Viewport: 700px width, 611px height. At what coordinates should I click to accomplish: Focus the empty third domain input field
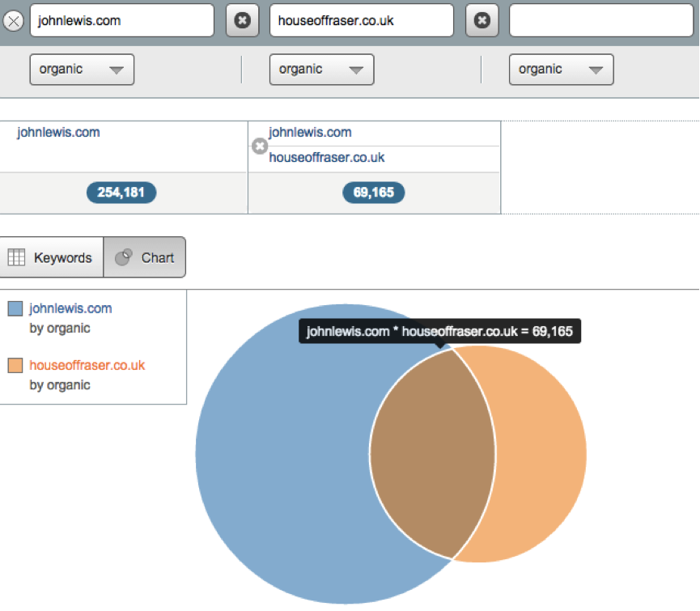601,20
